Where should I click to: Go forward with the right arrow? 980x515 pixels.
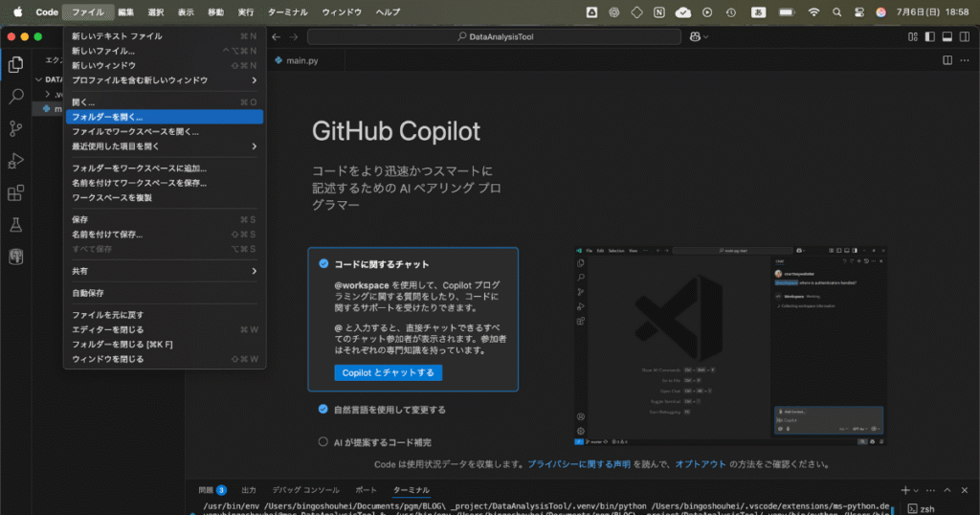click(x=294, y=37)
